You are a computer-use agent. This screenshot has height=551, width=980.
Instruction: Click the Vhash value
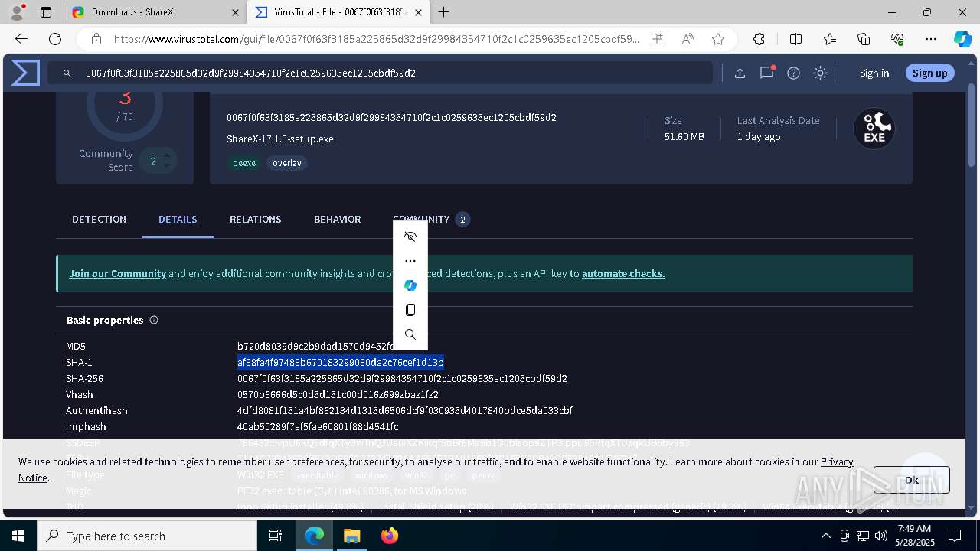(x=338, y=394)
